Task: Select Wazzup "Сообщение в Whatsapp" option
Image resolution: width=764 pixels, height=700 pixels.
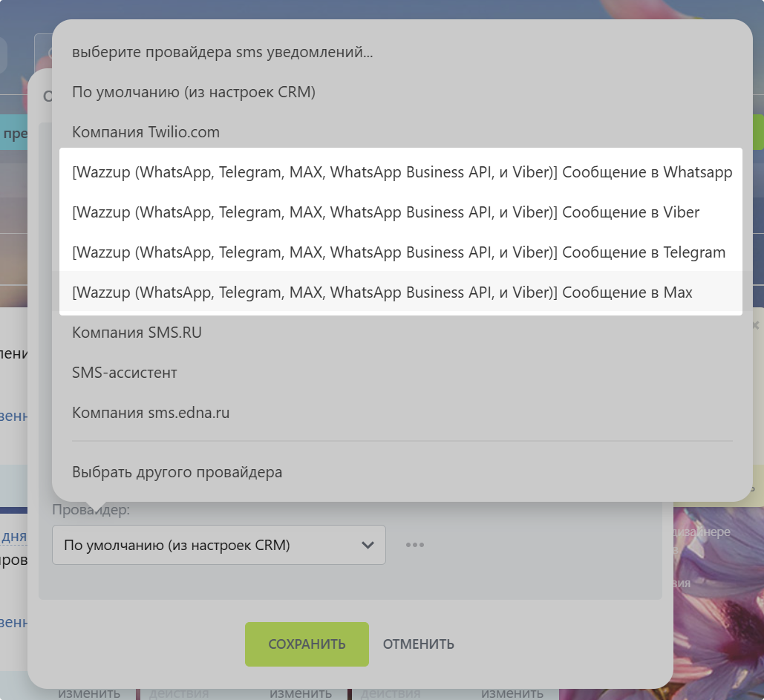Action: 402,172
